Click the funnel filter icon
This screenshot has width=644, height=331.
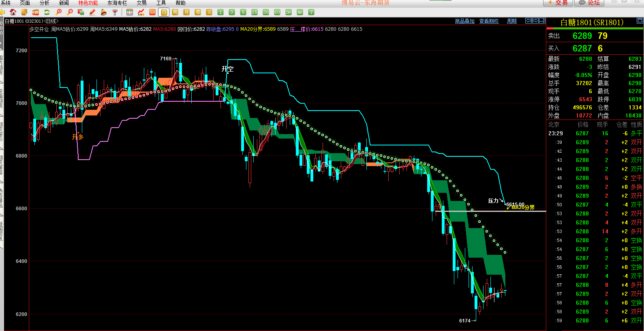pyautogui.click(x=115, y=12)
